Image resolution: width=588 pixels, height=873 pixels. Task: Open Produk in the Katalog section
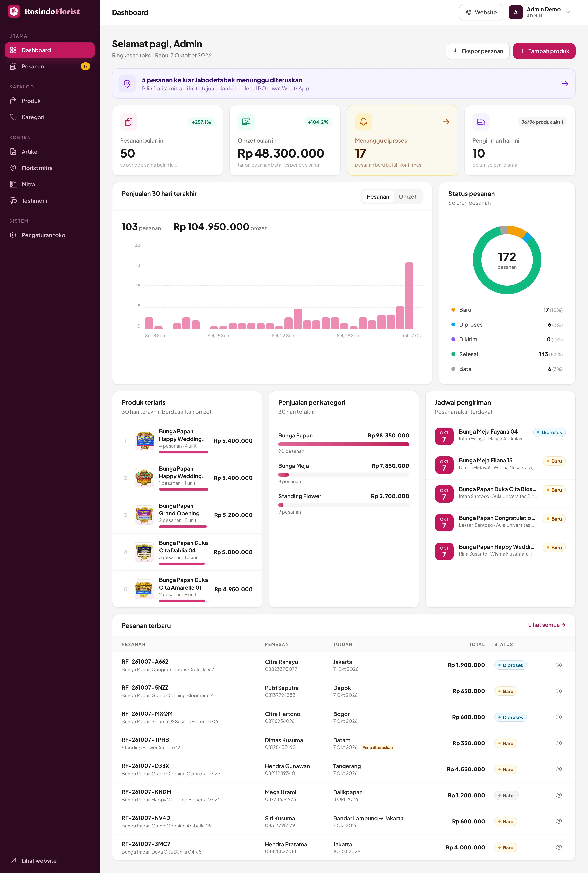coord(50,101)
